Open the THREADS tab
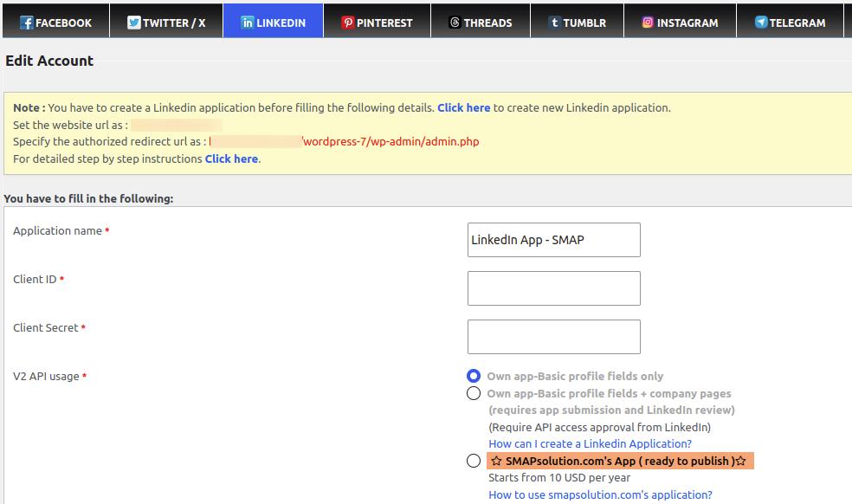 coord(481,21)
